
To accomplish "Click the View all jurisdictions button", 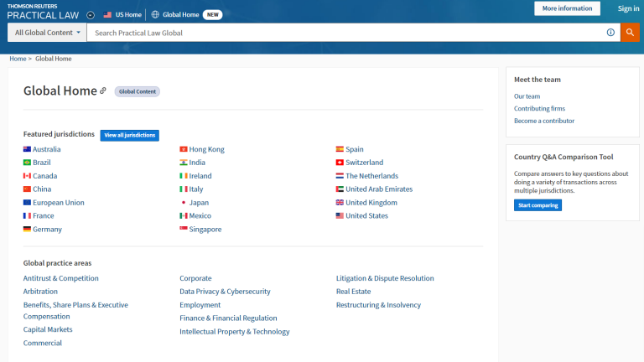I will [129, 135].
